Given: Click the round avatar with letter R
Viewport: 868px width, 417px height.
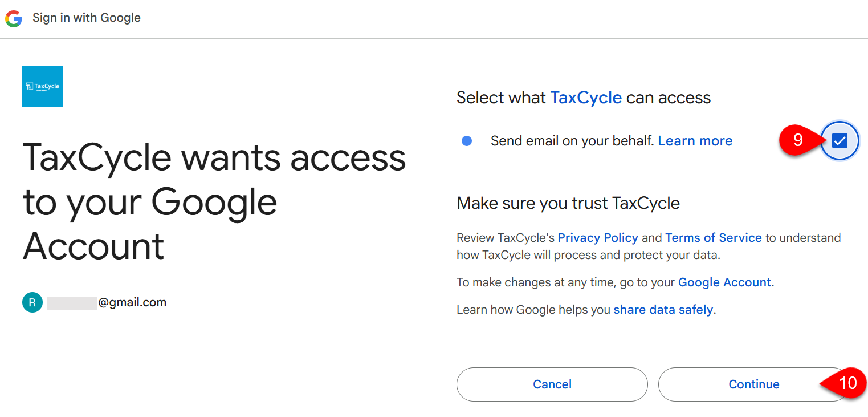Looking at the screenshot, I should [x=32, y=302].
